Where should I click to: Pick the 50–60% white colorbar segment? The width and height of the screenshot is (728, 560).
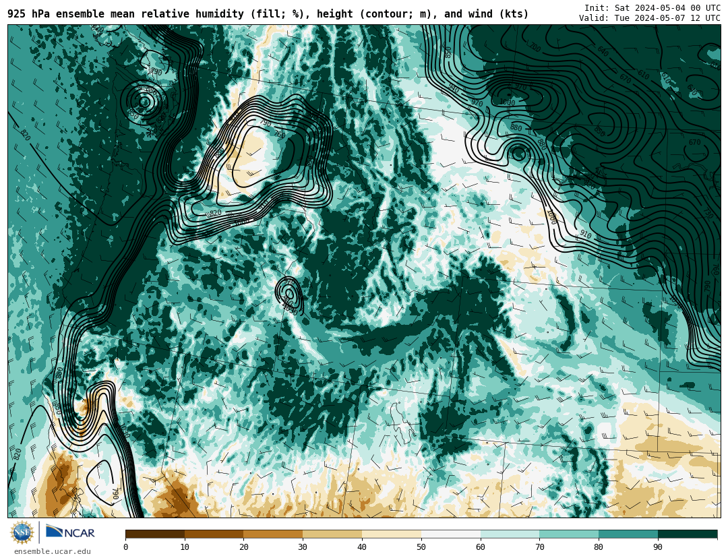point(451,534)
